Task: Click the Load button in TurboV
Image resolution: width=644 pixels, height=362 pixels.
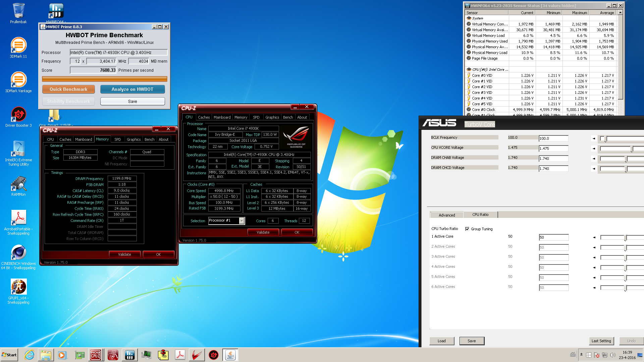Action: click(x=442, y=341)
